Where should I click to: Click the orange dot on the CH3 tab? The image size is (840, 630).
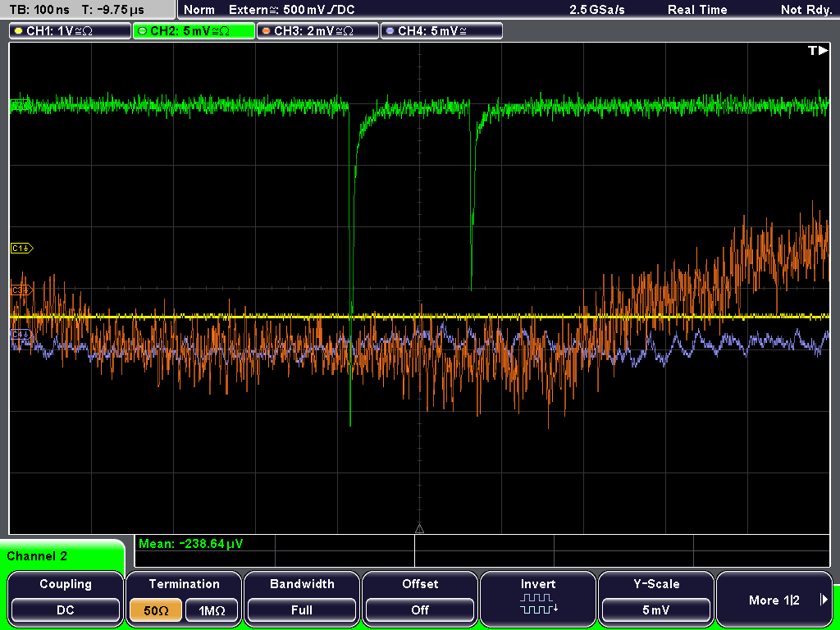(x=267, y=31)
